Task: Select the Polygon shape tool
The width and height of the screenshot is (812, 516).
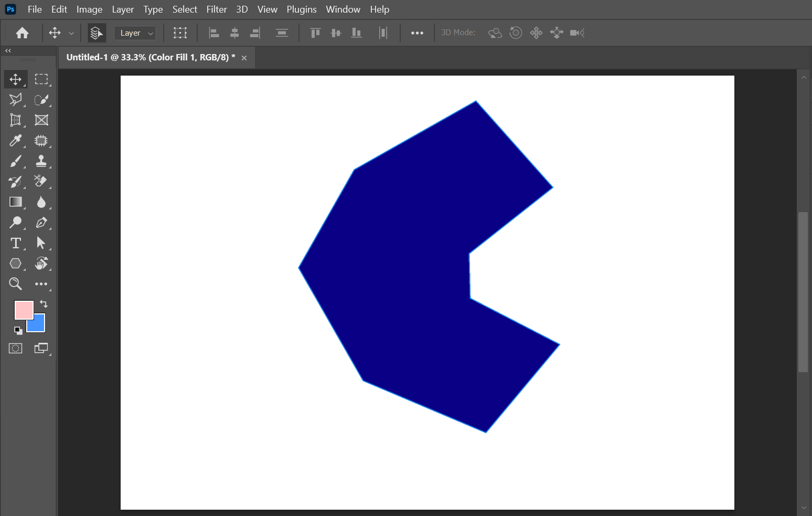Action: point(15,264)
